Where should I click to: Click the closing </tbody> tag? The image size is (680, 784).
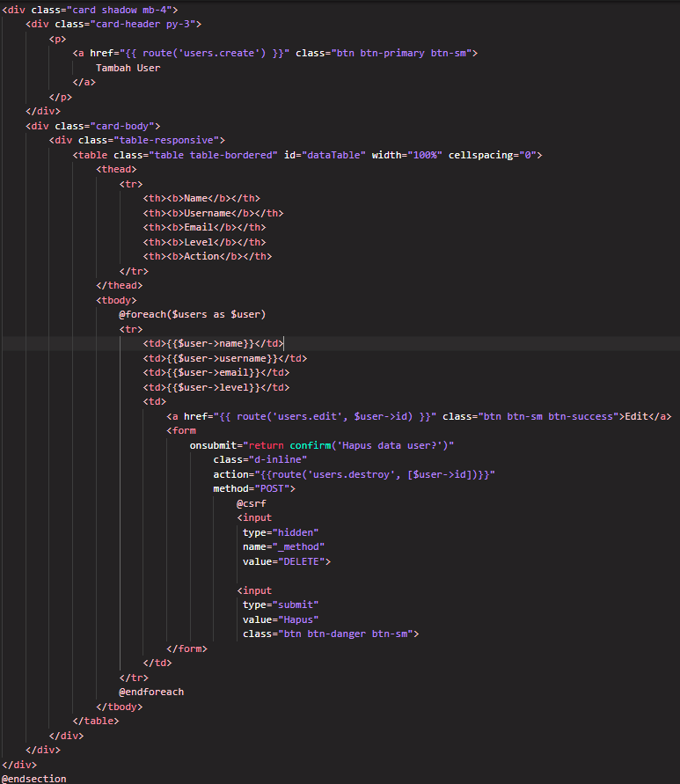(x=119, y=707)
